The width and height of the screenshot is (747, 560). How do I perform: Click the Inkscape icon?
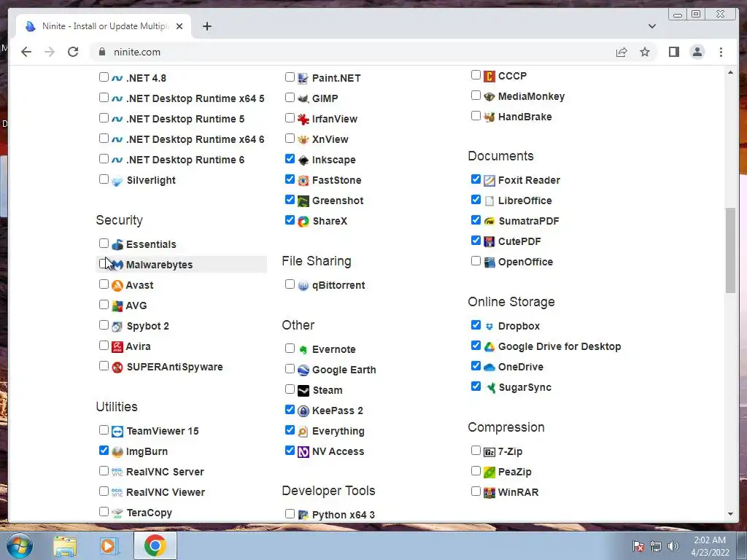coord(303,160)
